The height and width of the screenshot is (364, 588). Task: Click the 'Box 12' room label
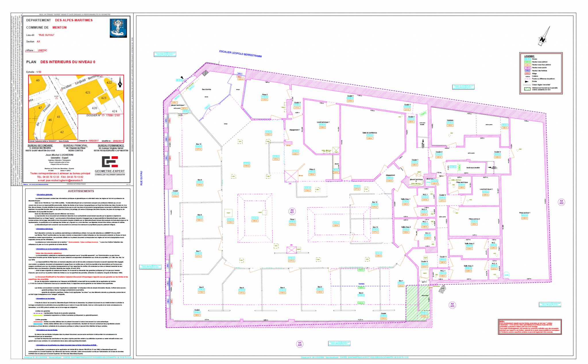(375, 202)
